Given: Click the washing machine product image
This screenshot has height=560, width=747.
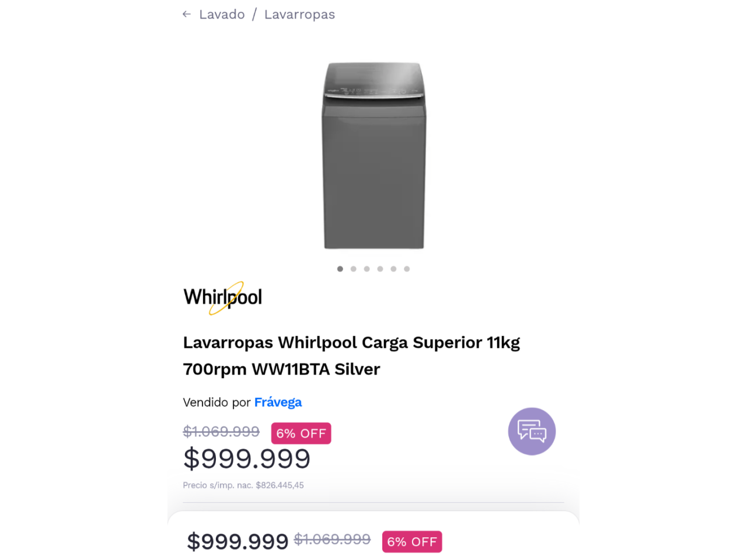Looking at the screenshot, I should (373, 155).
